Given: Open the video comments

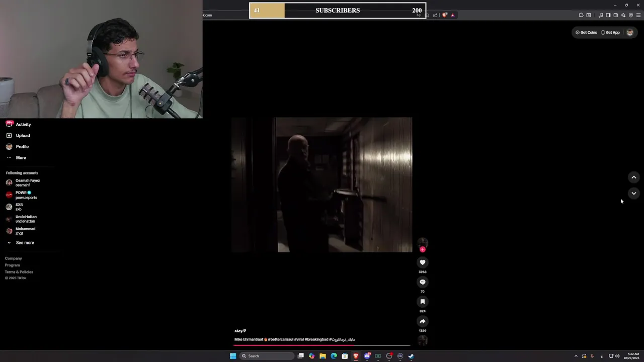Looking at the screenshot, I should [423, 282].
